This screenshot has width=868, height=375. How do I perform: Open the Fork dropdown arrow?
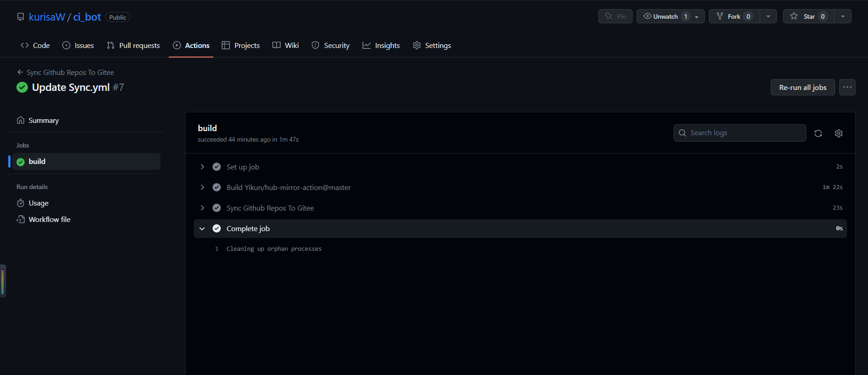point(768,16)
